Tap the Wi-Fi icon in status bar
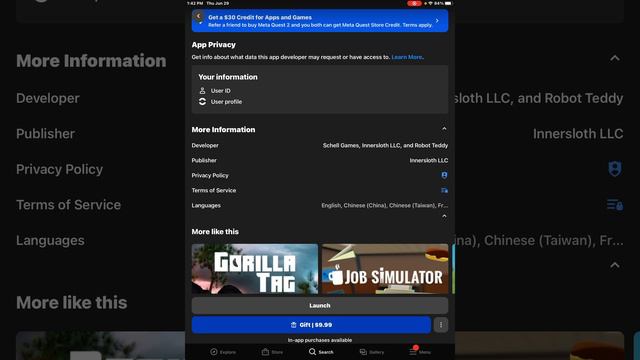 pos(430,3)
